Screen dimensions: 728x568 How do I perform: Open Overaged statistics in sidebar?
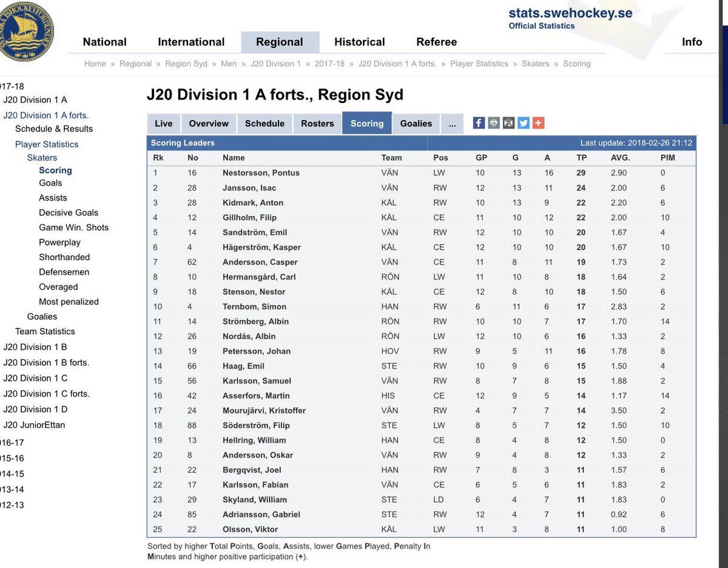click(58, 287)
